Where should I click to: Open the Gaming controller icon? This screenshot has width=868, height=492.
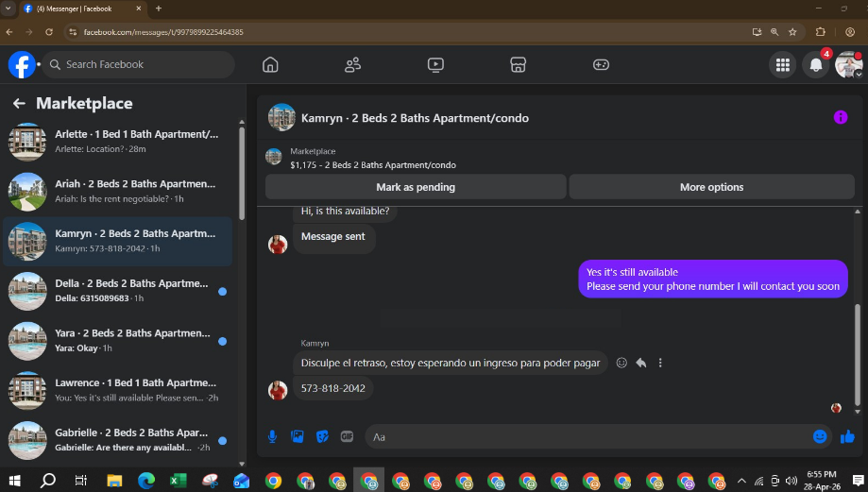point(601,65)
